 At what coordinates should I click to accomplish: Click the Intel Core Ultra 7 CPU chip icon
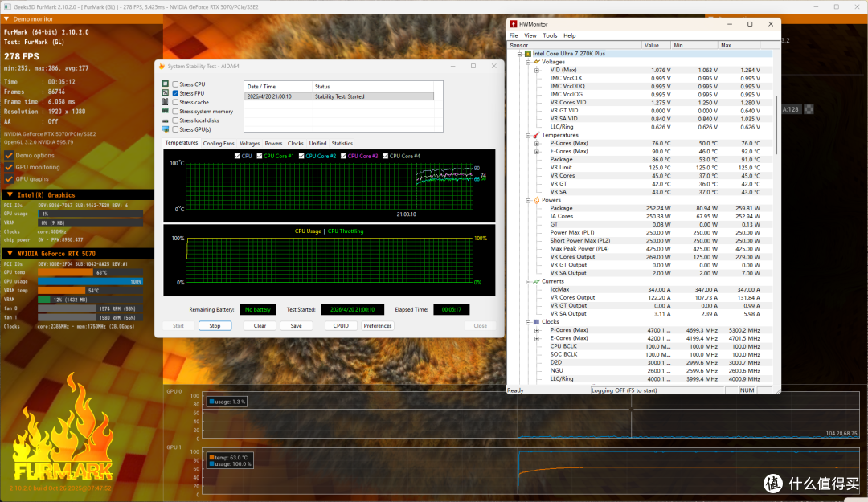[x=528, y=54]
